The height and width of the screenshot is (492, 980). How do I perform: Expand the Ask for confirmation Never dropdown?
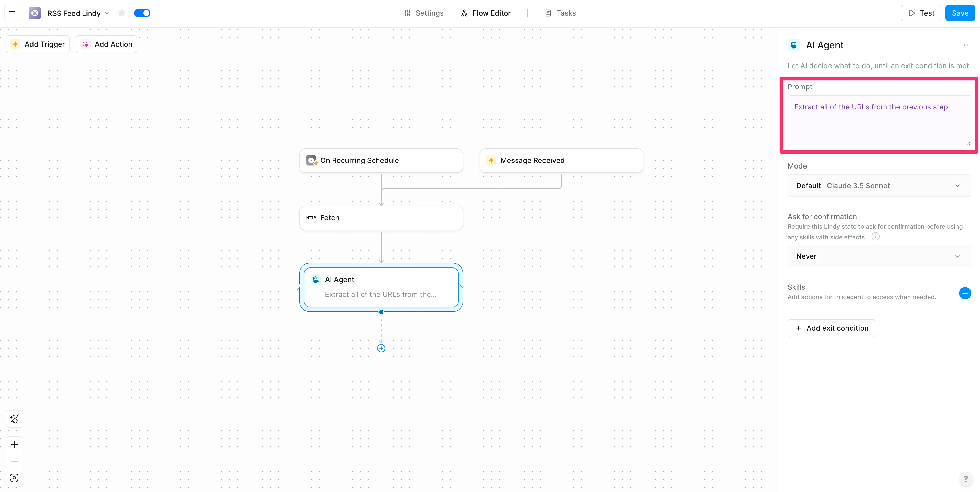(878, 256)
